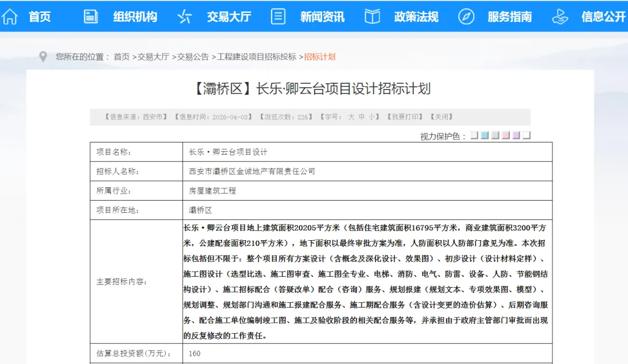Click cell 西安市灞桥区金诚地产有限责任公司
This screenshot has height=364, width=628.
tap(252, 172)
